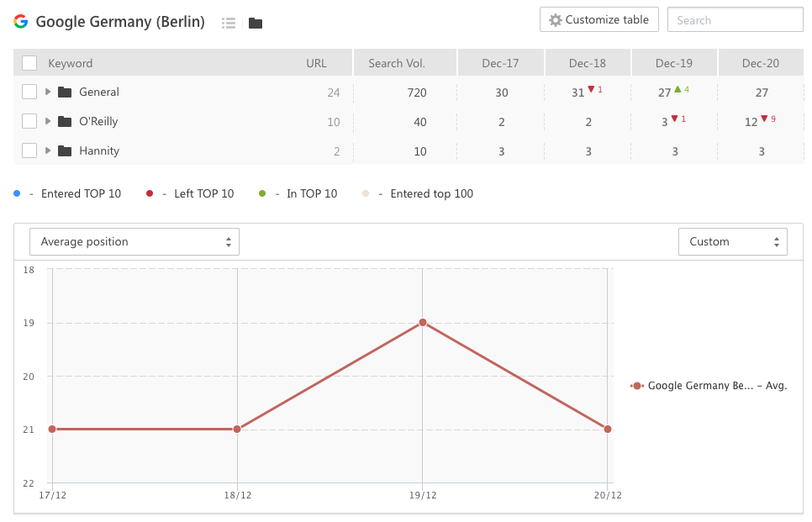This screenshot has height=522, width=812.
Task: Click search volume 720 in General row
Action: tap(417, 92)
